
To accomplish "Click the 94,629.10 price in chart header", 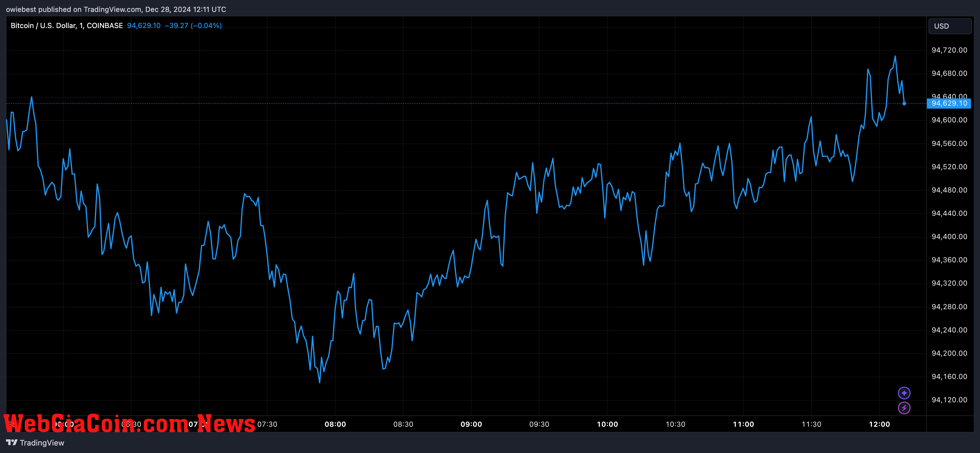I will [144, 25].
